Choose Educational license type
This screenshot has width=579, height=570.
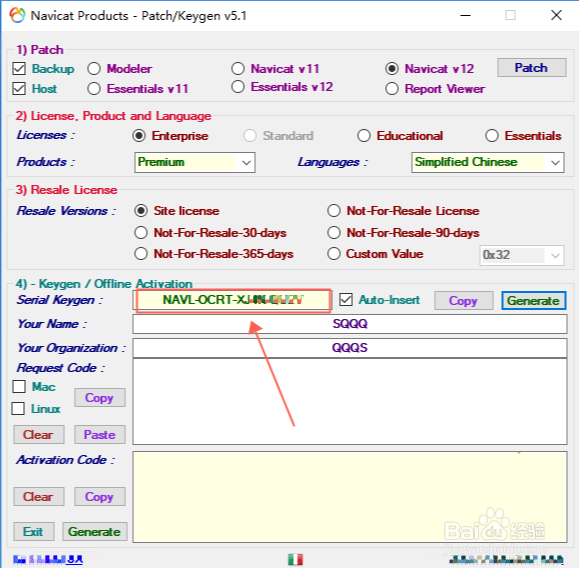pos(364,136)
